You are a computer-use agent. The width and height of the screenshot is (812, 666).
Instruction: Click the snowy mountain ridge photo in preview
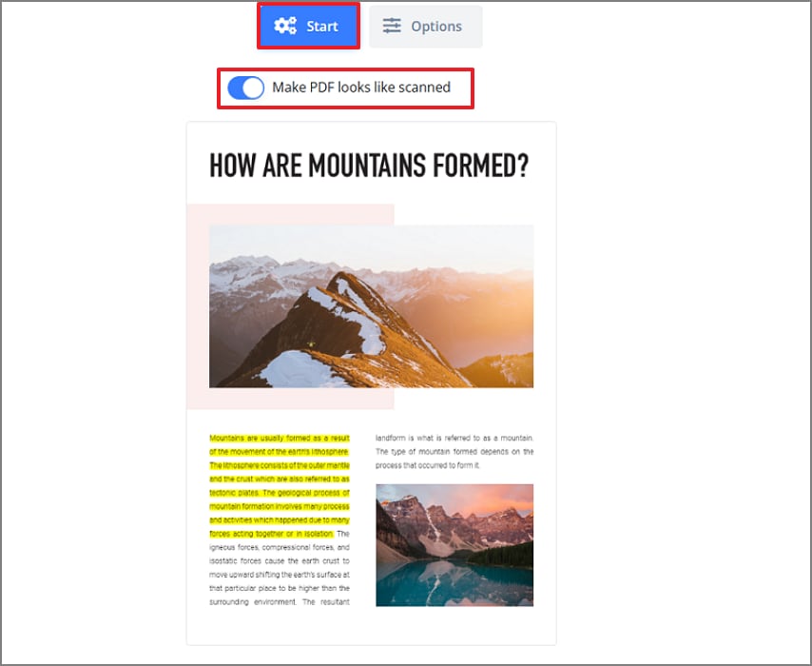pyautogui.click(x=372, y=306)
